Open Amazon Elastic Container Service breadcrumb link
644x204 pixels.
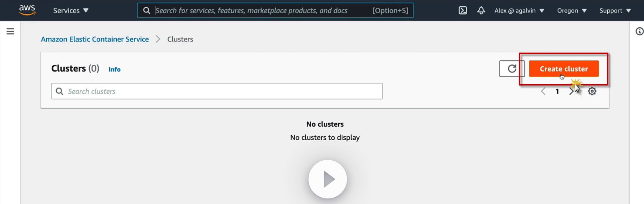tap(95, 39)
